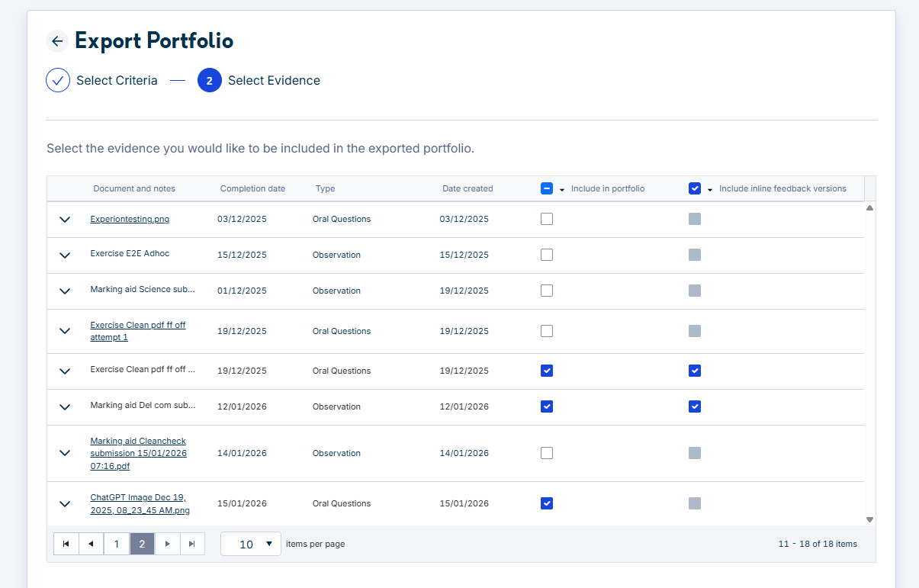This screenshot has height=588, width=919.
Task: Open the items per page dropdown
Action: pyautogui.click(x=251, y=544)
